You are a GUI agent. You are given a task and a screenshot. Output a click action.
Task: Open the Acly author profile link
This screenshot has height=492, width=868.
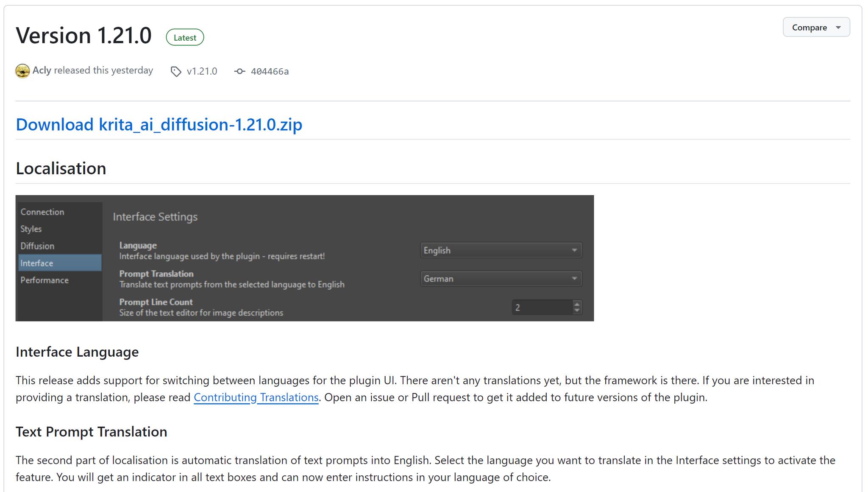tap(42, 70)
